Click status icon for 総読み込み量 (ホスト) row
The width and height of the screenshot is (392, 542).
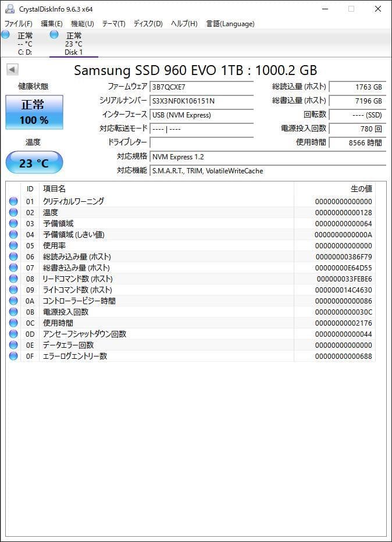[x=13, y=256]
